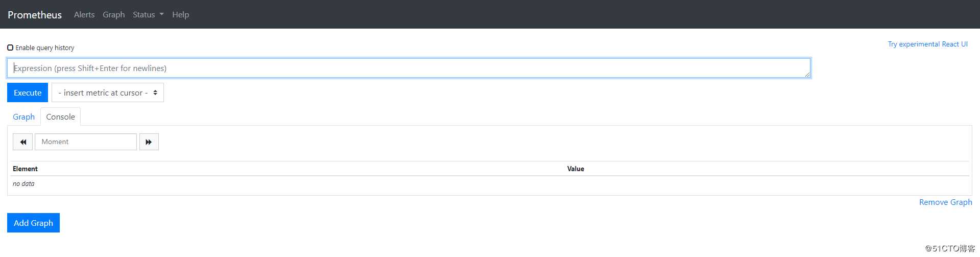Click the forward time double-arrow button
This screenshot has height=257, width=980.
point(149,142)
